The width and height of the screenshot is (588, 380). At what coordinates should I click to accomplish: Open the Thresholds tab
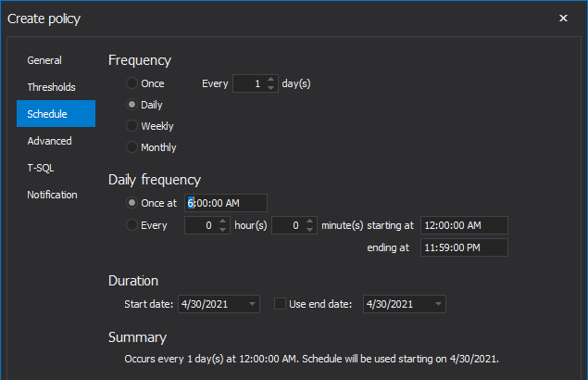51,87
